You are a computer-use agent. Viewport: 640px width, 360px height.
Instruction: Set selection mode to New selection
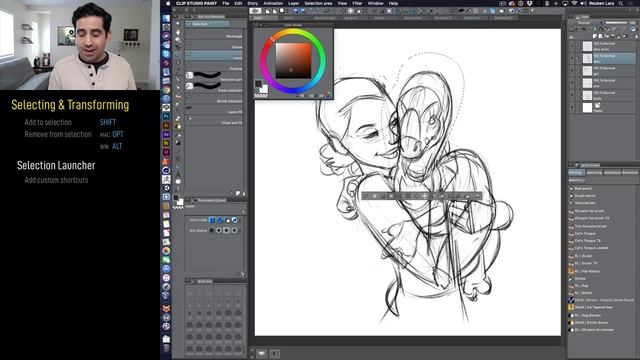coord(212,220)
